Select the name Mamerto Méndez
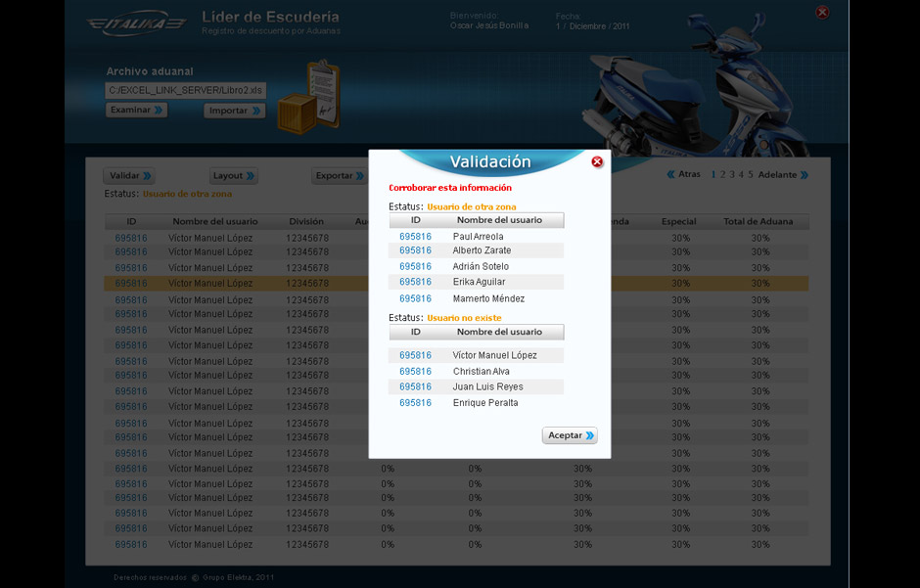The width and height of the screenshot is (920, 588). [x=488, y=298]
